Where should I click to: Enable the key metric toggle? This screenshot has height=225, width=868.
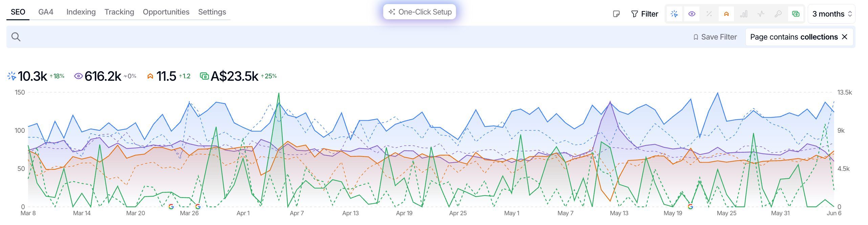778,14
